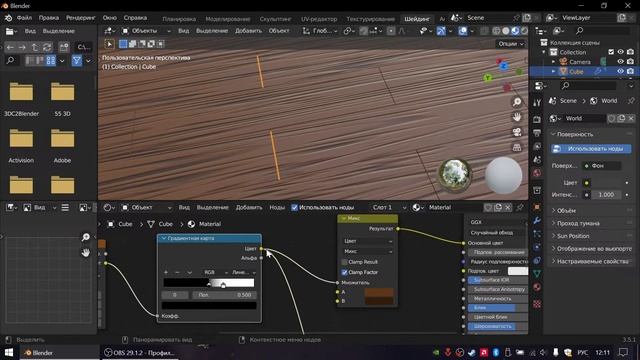Screen dimensions: 640x360
Task: Toggle Collection eye visibility icon
Action: point(620,52)
